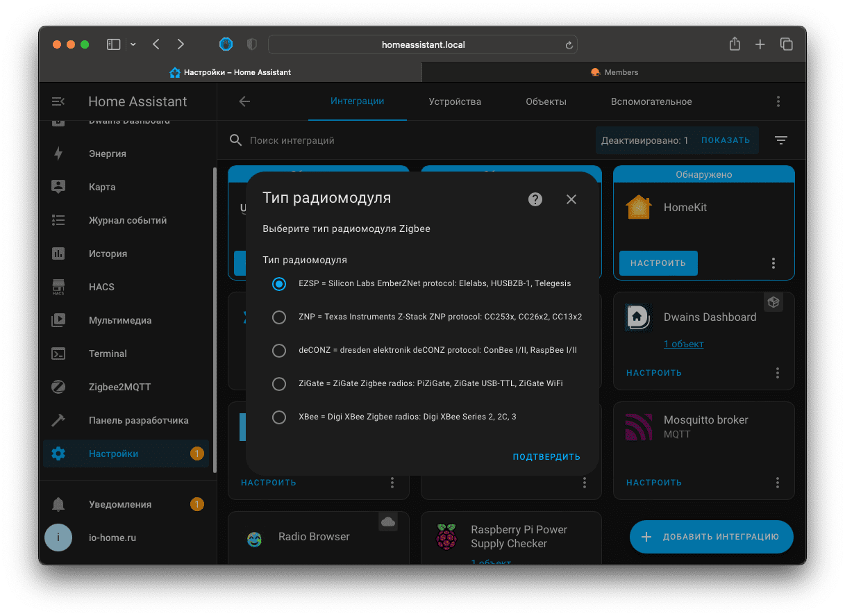This screenshot has height=616, width=845.
Task: Click the back arrow in settings header
Action: [244, 101]
